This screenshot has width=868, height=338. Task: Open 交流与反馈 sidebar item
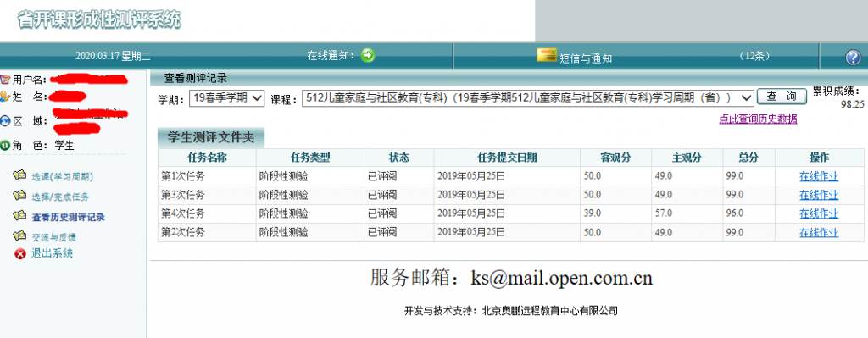(53, 237)
